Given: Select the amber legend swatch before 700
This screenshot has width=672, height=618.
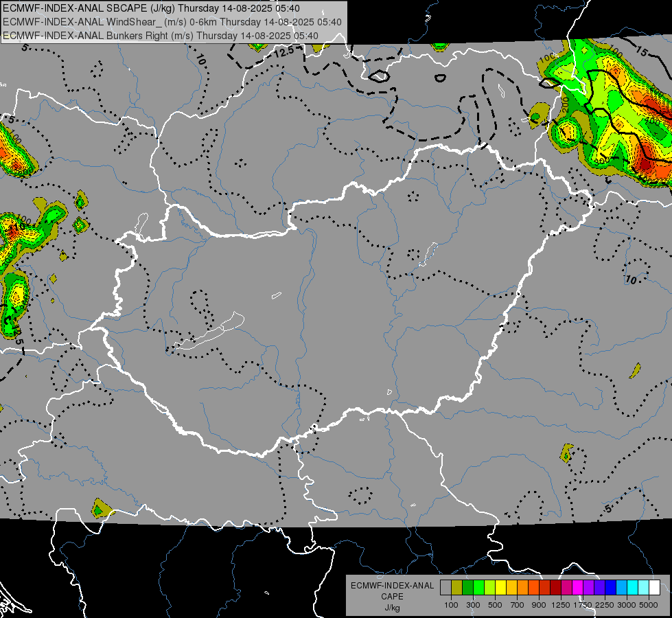Looking at the screenshot, I should pos(511,588).
